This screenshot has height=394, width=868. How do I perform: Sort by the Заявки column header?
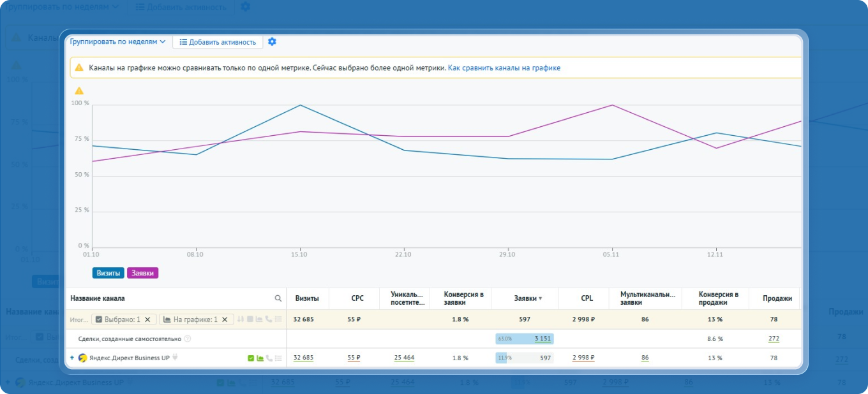[528, 298]
